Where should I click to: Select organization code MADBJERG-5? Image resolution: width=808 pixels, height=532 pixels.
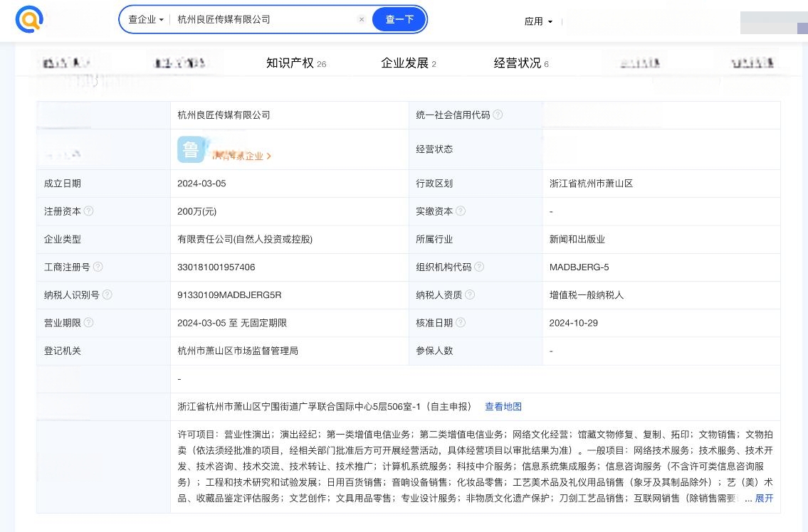click(579, 267)
